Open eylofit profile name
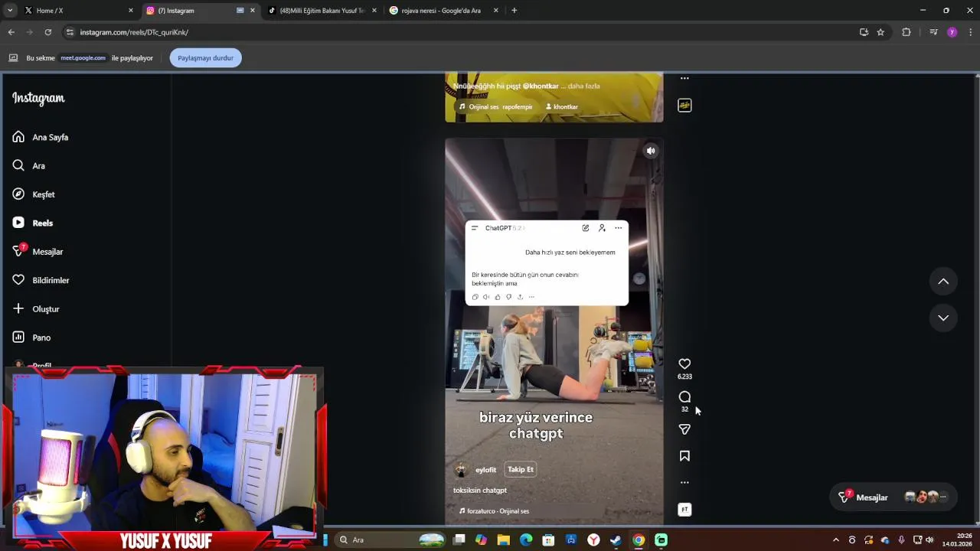This screenshot has height=551, width=980. coord(485,470)
